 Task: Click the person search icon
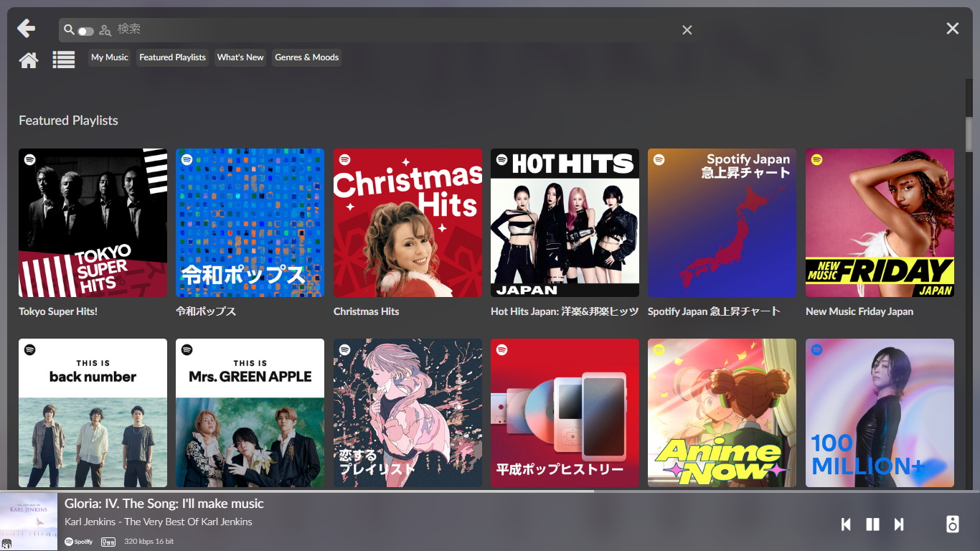[105, 30]
